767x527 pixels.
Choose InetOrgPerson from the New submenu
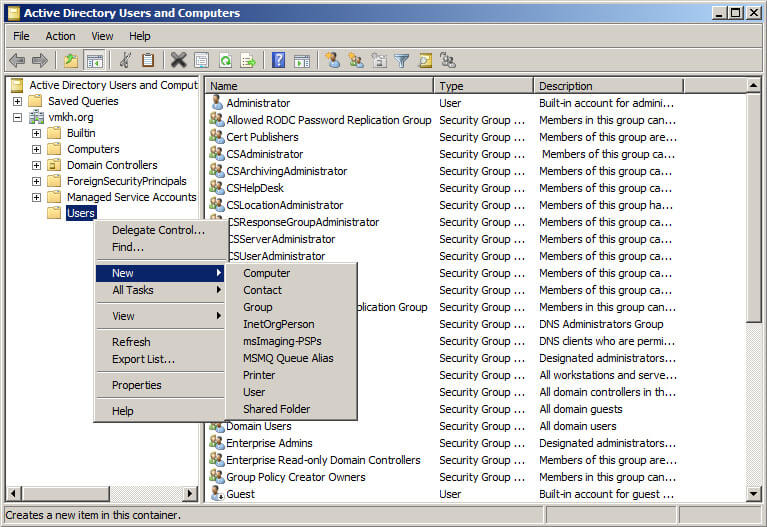coord(292,324)
